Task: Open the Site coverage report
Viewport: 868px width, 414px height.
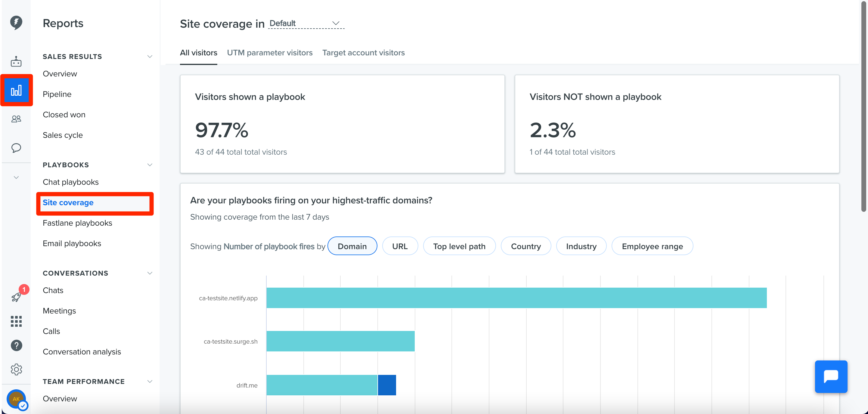Action: [68, 203]
